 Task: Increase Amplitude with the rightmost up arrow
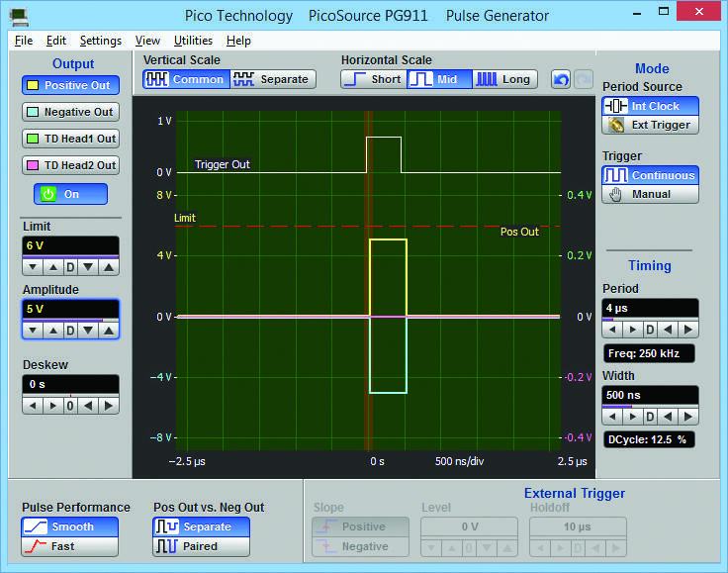click(x=109, y=330)
